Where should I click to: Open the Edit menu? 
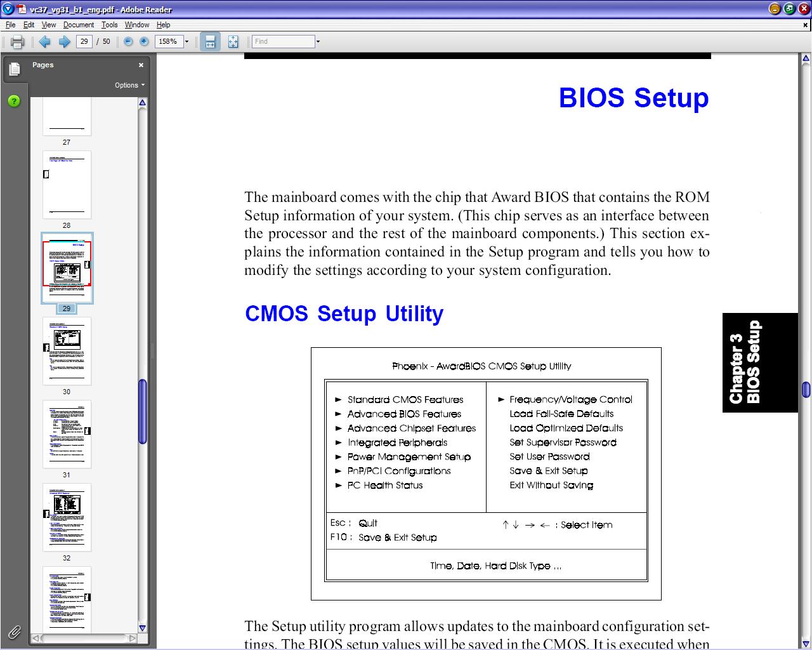click(x=29, y=25)
